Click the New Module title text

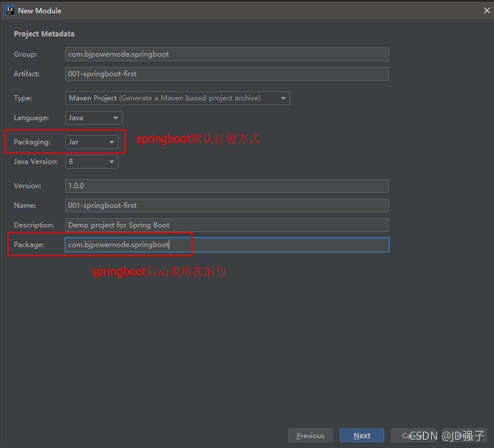coord(40,11)
